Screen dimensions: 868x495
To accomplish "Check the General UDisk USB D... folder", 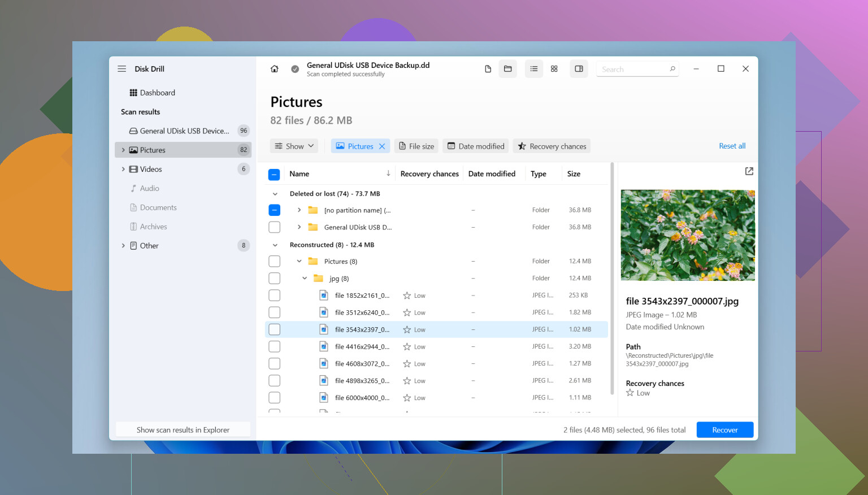I will pyautogui.click(x=274, y=227).
